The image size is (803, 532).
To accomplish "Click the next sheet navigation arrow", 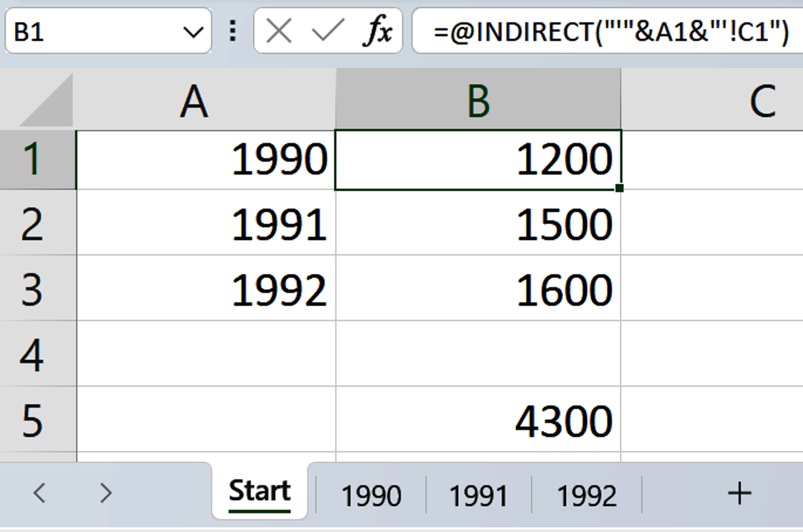I will point(107,495).
